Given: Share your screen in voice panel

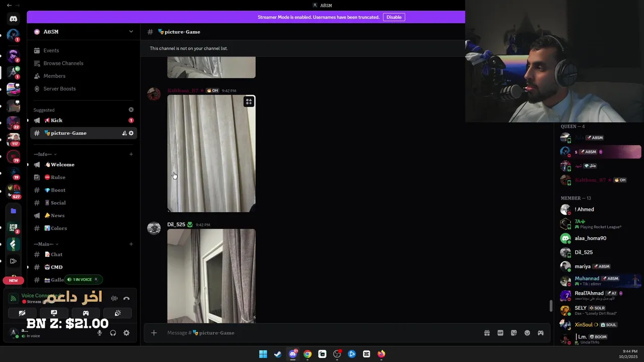Looking at the screenshot, I should (x=54, y=313).
